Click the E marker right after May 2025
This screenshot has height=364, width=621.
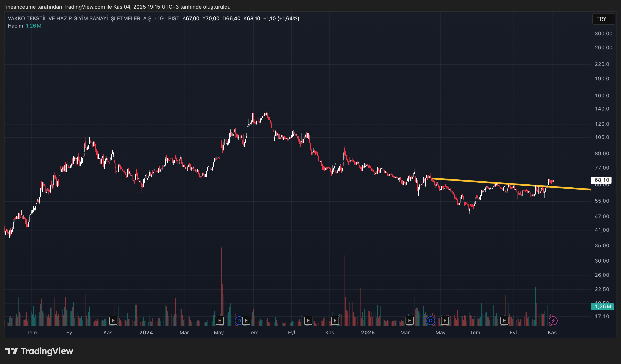[x=445, y=321]
